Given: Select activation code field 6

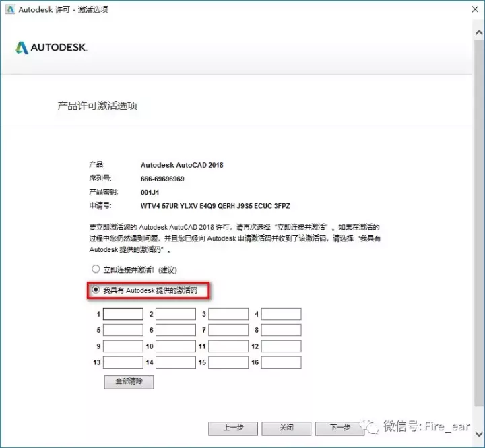Looking at the screenshot, I should click(x=175, y=330).
